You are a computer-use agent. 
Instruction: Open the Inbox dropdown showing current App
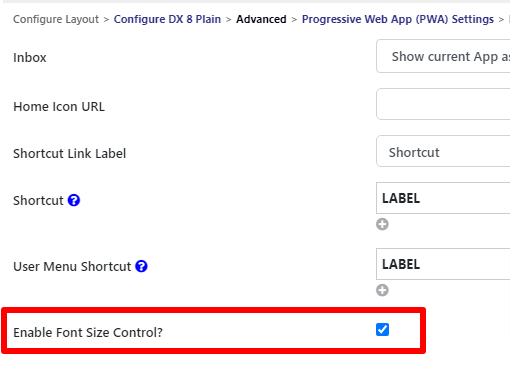tap(443, 56)
